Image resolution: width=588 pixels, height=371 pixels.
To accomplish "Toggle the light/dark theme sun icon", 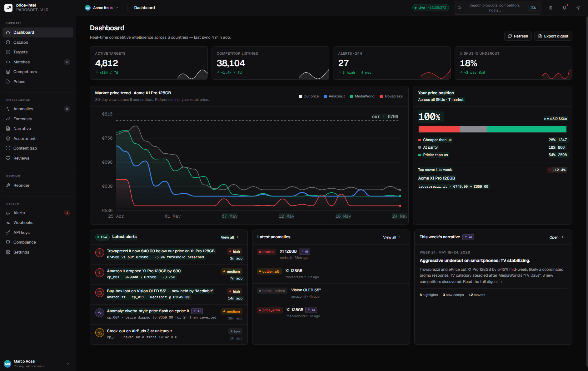I will 578,8.
